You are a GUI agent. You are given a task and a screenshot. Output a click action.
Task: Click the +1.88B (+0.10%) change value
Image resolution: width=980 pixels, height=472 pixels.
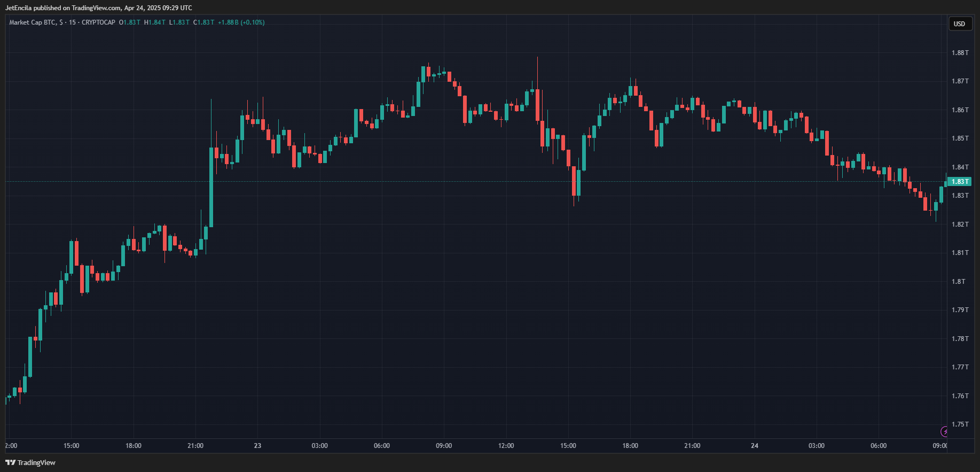(241, 22)
